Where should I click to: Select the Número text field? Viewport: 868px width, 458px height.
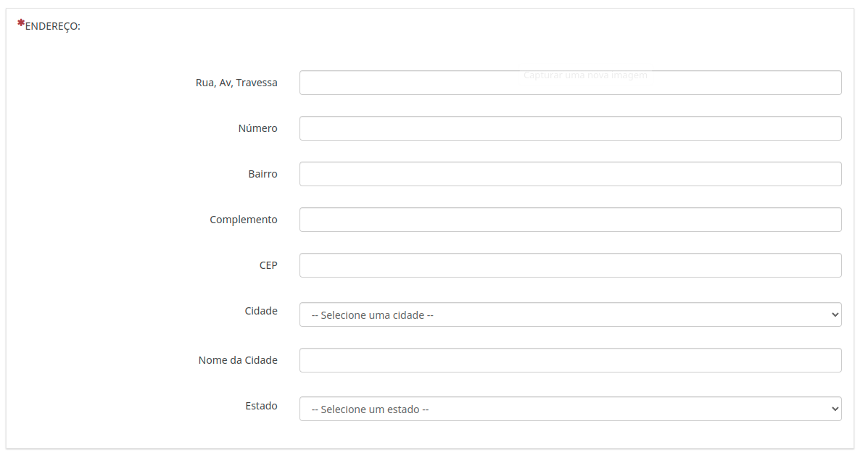point(570,128)
